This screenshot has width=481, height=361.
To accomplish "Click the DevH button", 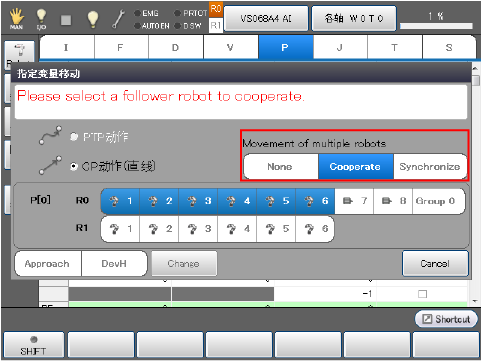I will coord(114,264).
